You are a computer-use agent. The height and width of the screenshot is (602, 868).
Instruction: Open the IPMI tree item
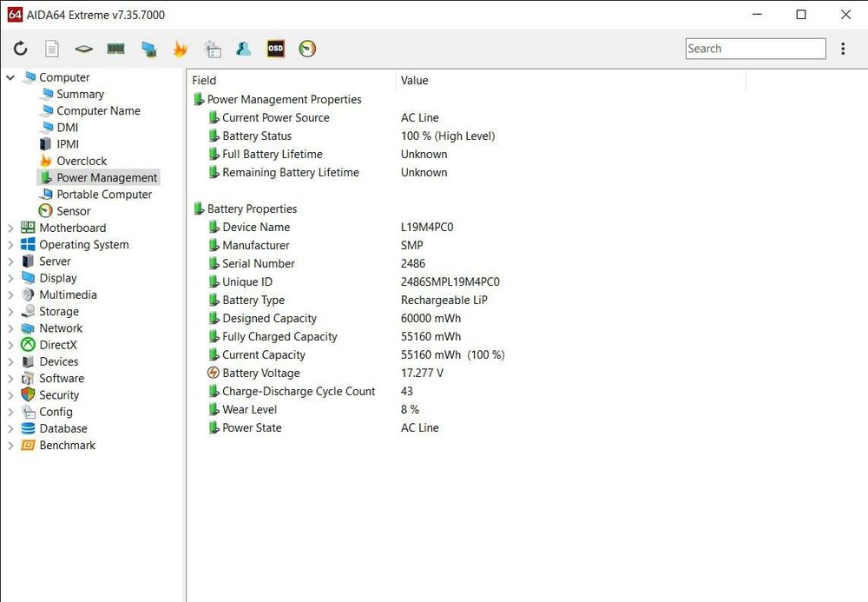pos(68,144)
